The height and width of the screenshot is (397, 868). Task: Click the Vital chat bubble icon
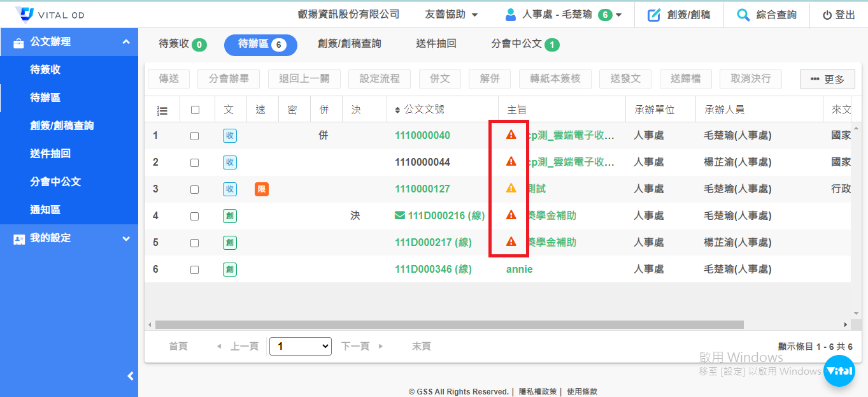point(839,371)
